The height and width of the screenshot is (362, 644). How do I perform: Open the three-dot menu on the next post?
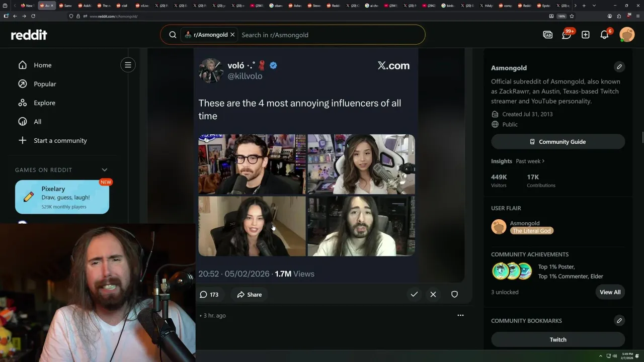click(x=460, y=315)
